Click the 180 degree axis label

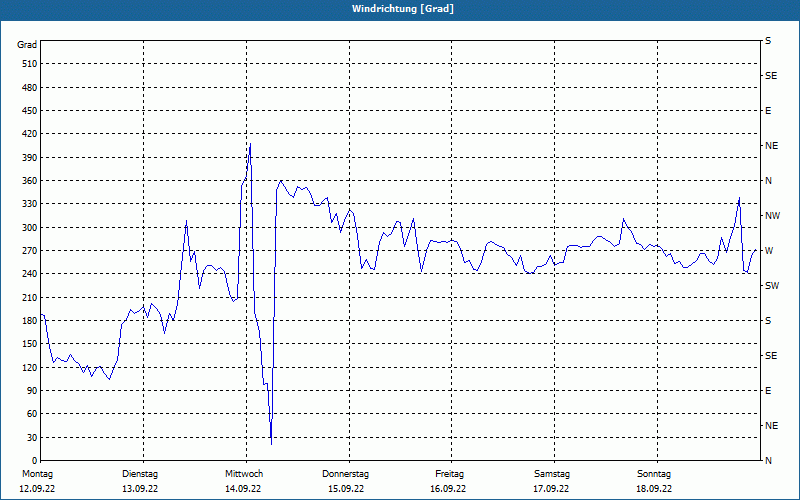pos(30,321)
